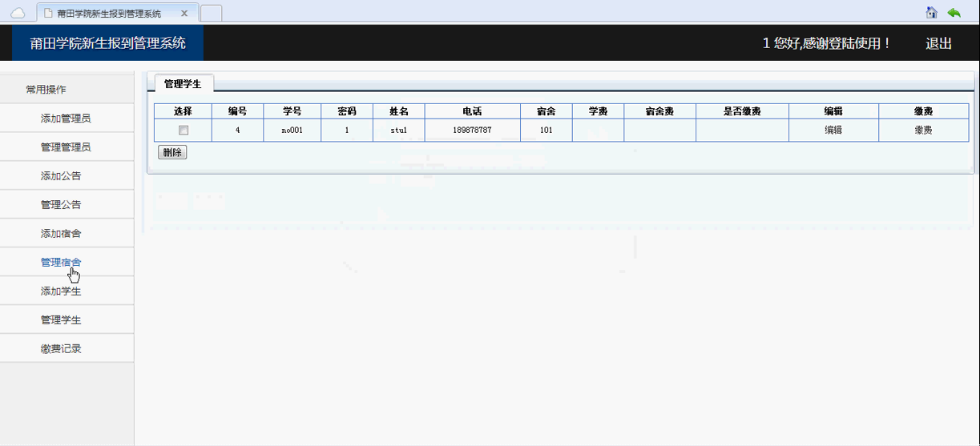Click the name cell stu1
Viewport: 980px width, 446px height.
tap(399, 130)
